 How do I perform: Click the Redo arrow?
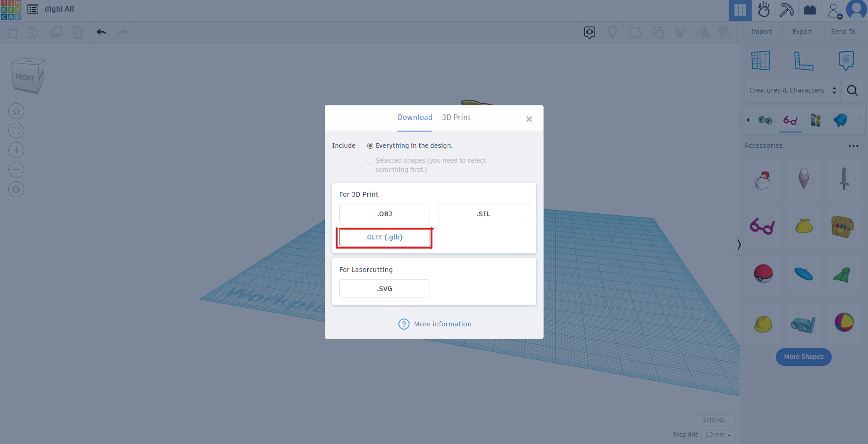(123, 32)
